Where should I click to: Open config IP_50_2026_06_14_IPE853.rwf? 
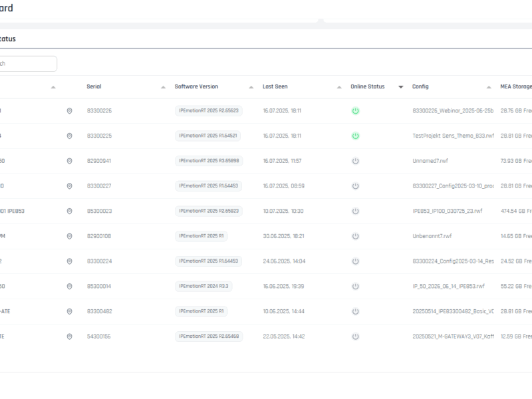pos(448,286)
